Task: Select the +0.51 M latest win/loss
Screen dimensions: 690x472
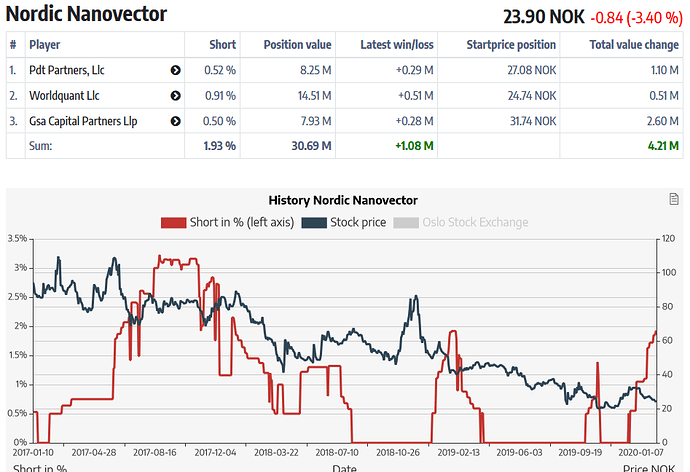Action: 416,96
